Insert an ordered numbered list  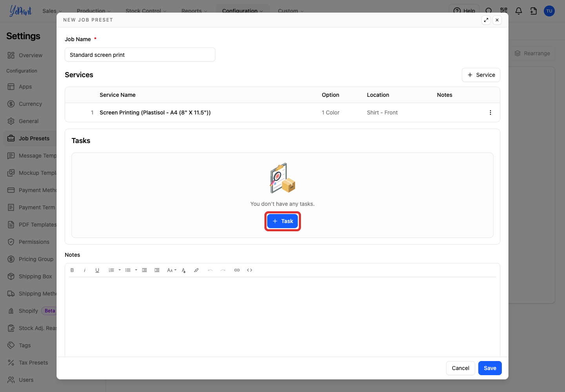coord(111,270)
